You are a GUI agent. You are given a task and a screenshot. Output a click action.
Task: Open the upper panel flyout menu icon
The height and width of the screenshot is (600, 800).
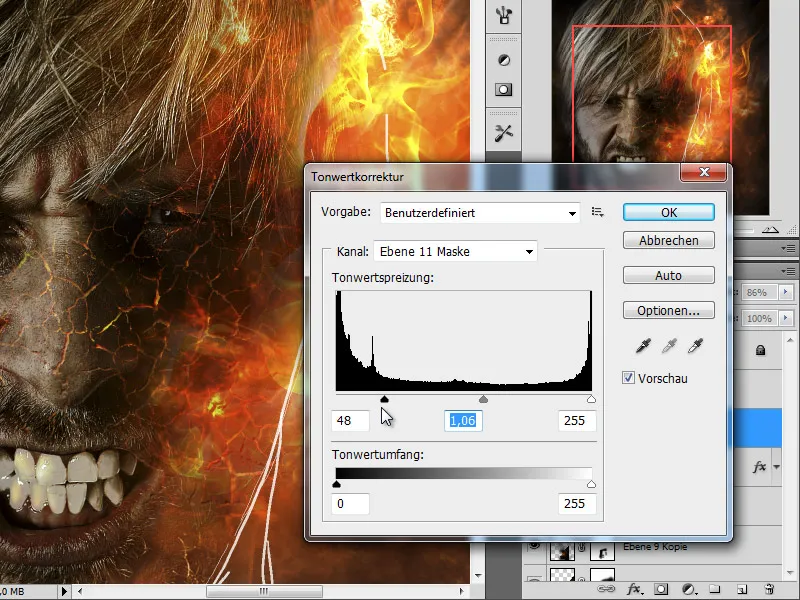[790, 248]
